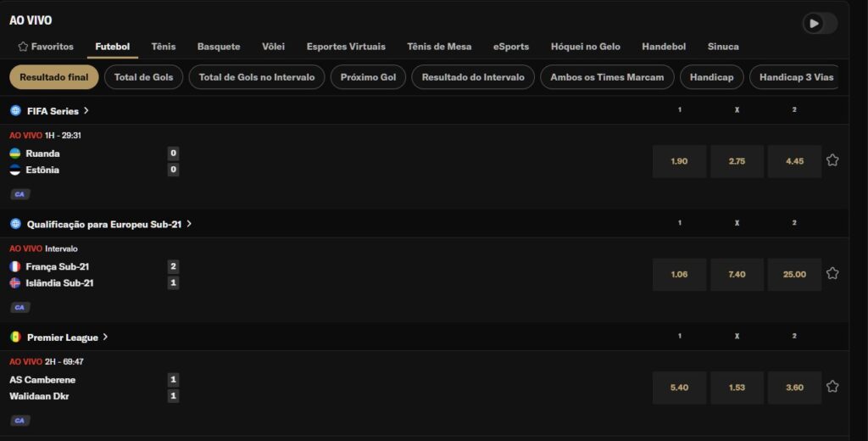Bet on Ruanda-Estônia draw at 2.75
The image size is (868, 441).
pyautogui.click(x=737, y=161)
